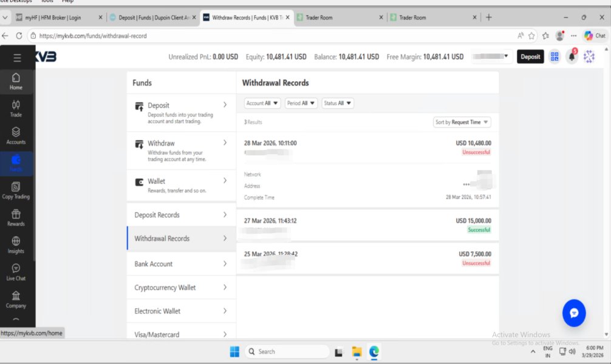Image resolution: width=611 pixels, height=364 pixels.
Task: Open Live Chat from the sidebar
Action: pyautogui.click(x=16, y=272)
